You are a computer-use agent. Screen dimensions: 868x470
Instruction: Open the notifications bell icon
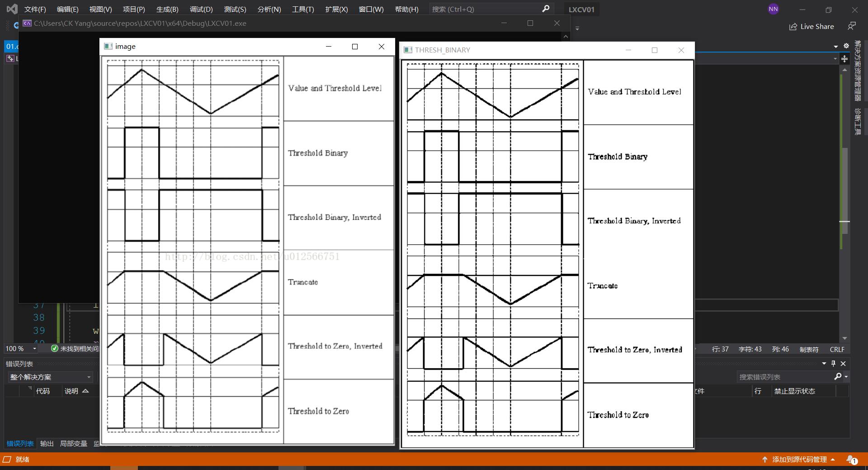pyautogui.click(x=852, y=459)
